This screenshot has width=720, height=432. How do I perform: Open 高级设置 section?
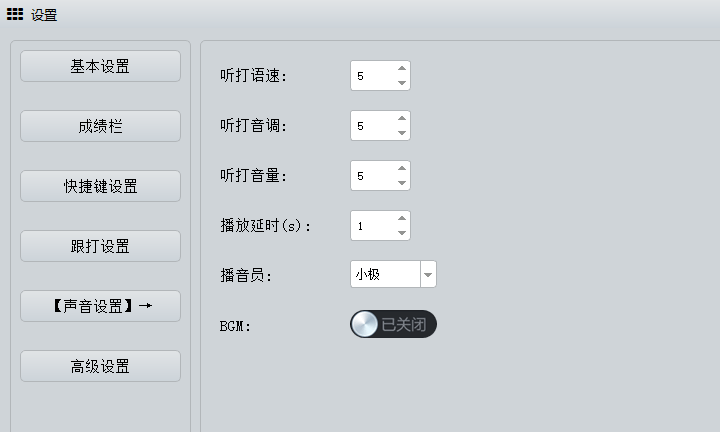100,366
